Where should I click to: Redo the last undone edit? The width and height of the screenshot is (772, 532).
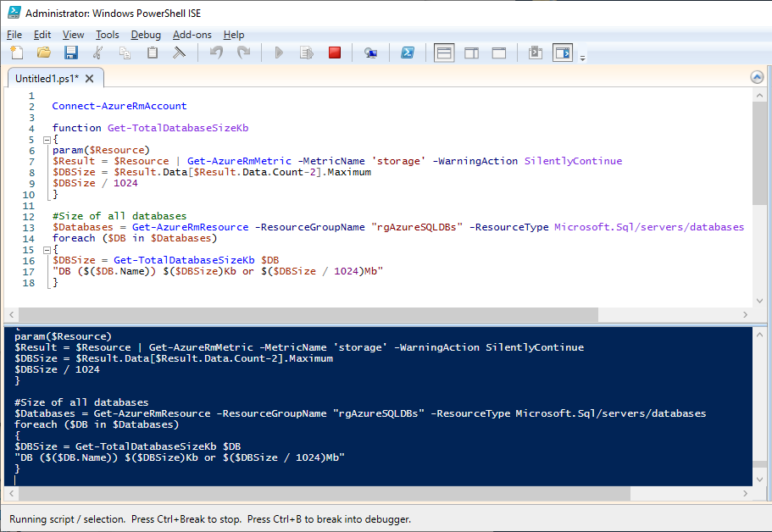click(244, 53)
